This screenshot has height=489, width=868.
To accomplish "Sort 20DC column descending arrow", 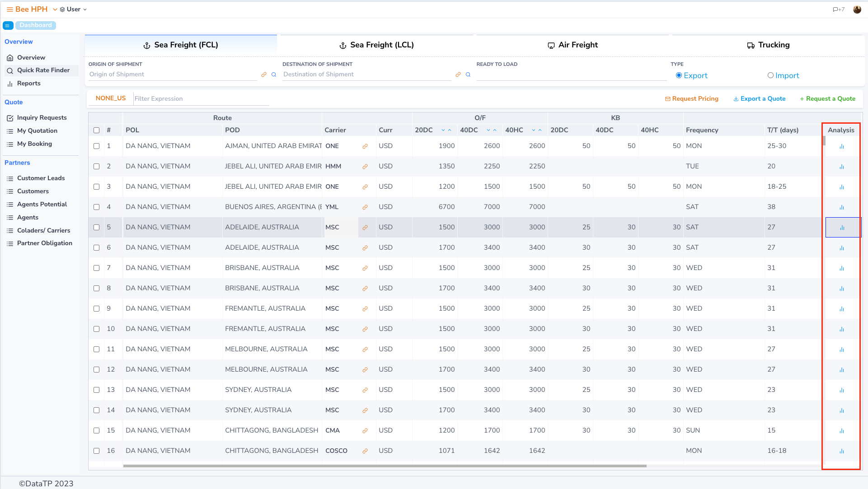I will click(443, 130).
